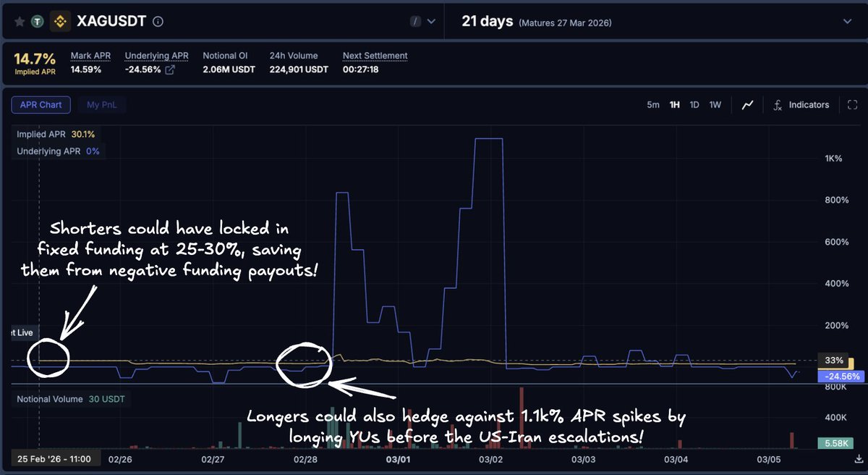Enter fullscreen chart mode
This screenshot has height=475, width=868.
click(853, 105)
